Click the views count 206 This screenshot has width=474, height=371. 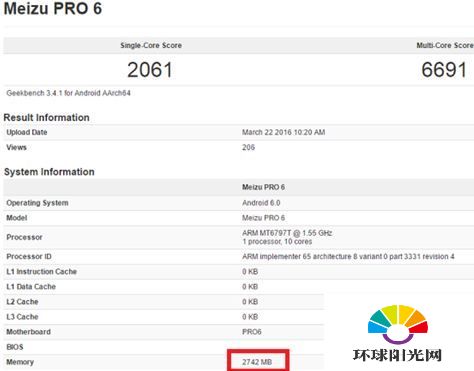point(248,147)
